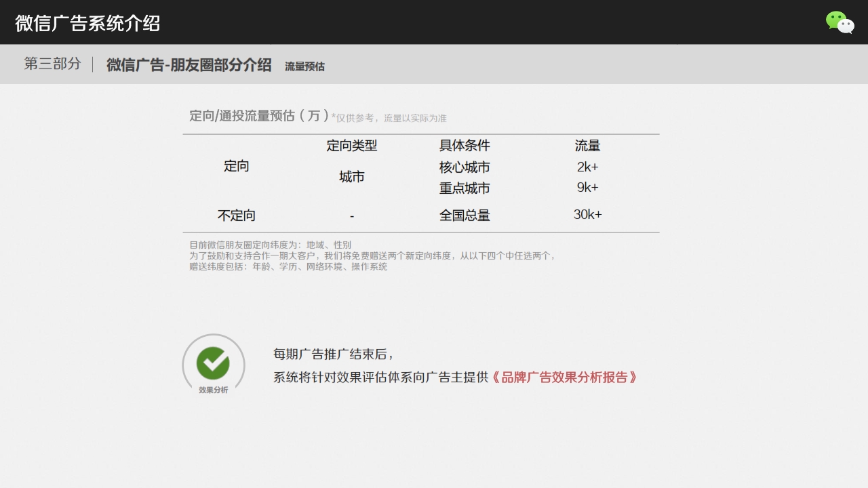
Task: Click the 流量 column header
Action: [x=587, y=146]
